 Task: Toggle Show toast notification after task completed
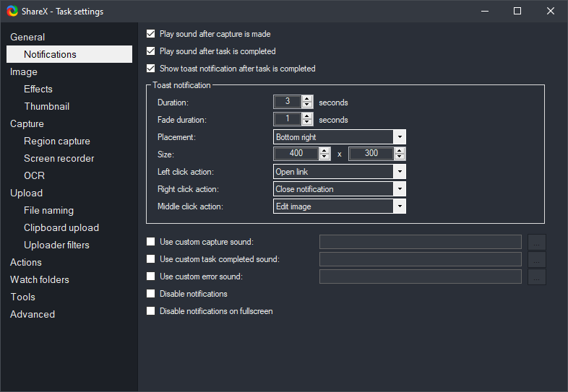tap(151, 69)
